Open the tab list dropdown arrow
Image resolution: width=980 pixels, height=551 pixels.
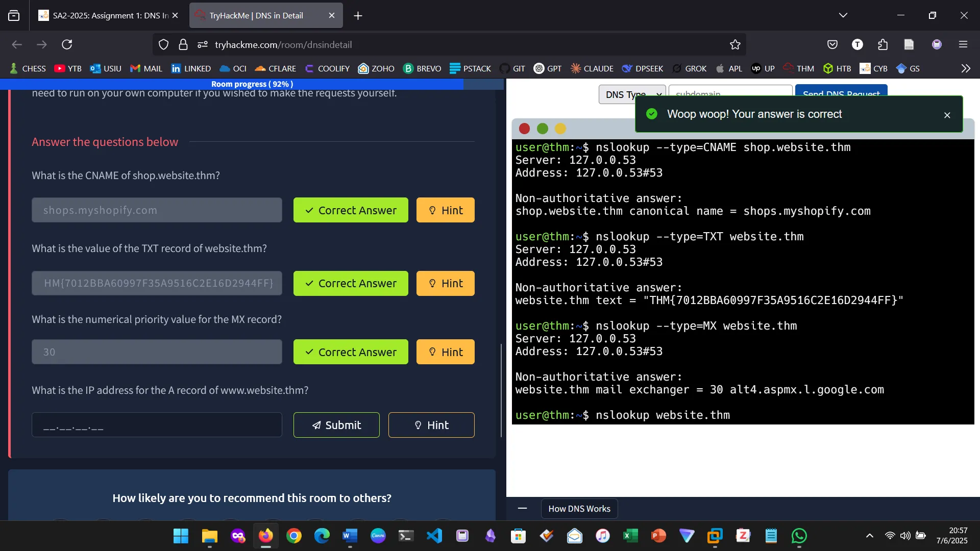click(843, 15)
